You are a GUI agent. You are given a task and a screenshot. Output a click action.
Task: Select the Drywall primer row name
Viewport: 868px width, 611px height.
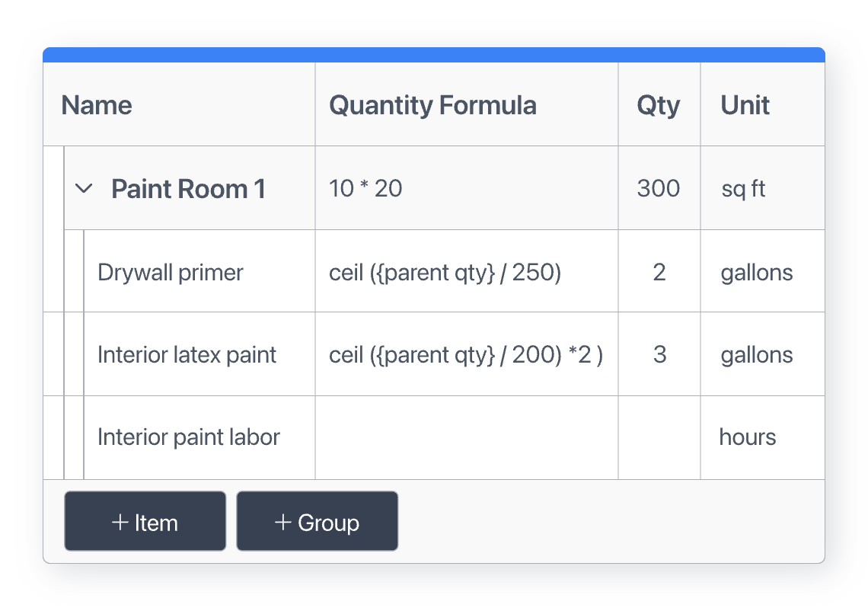tap(171, 272)
